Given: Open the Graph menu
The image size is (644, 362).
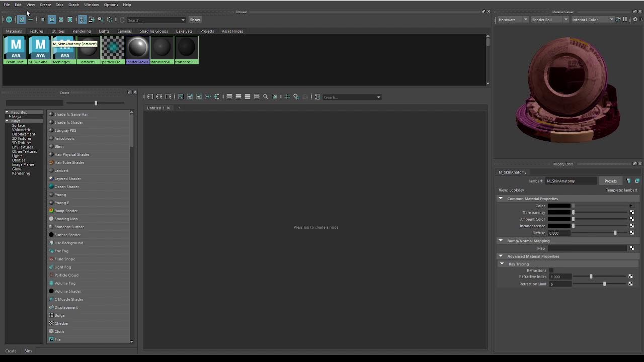Looking at the screenshot, I should (x=73, y=5).
